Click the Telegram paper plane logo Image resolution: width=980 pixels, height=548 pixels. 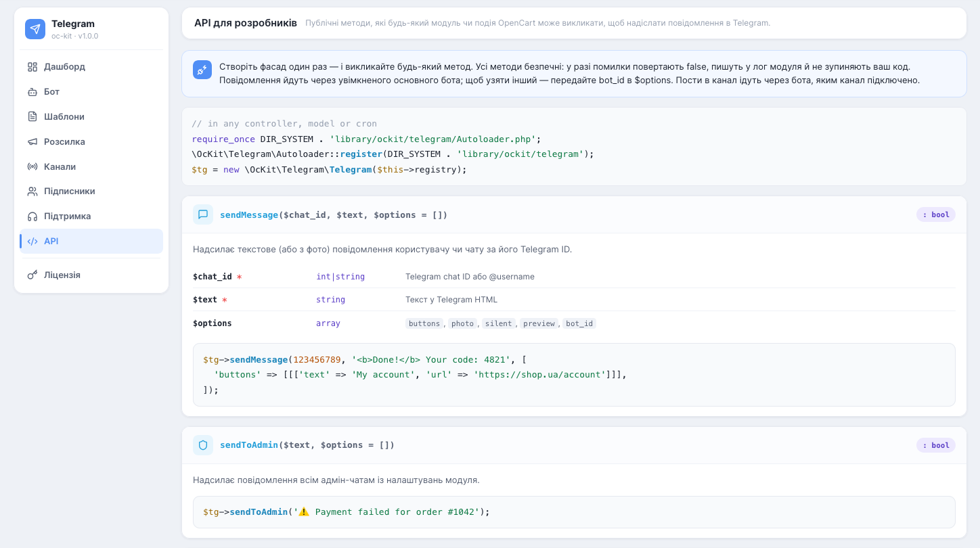click(x=35, y=29)
